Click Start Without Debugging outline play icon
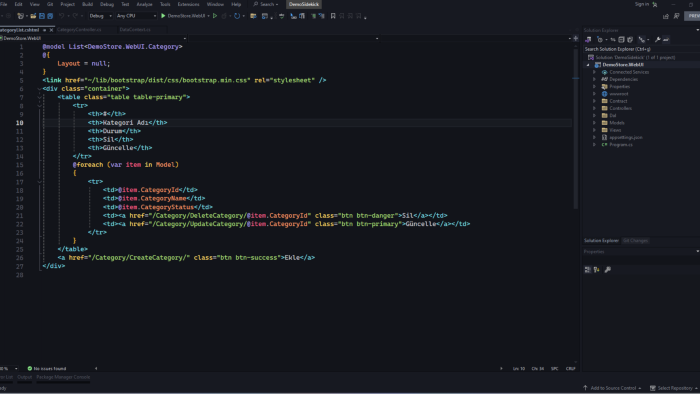Viewport: 700px width, 394px height. click(x=215, y=16)
